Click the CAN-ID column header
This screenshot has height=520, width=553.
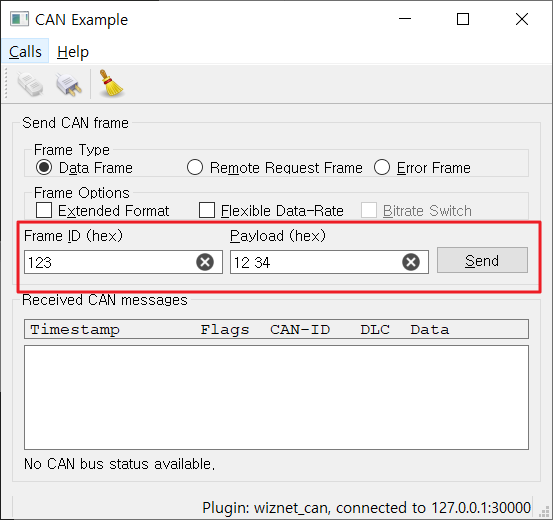(300, 329)
